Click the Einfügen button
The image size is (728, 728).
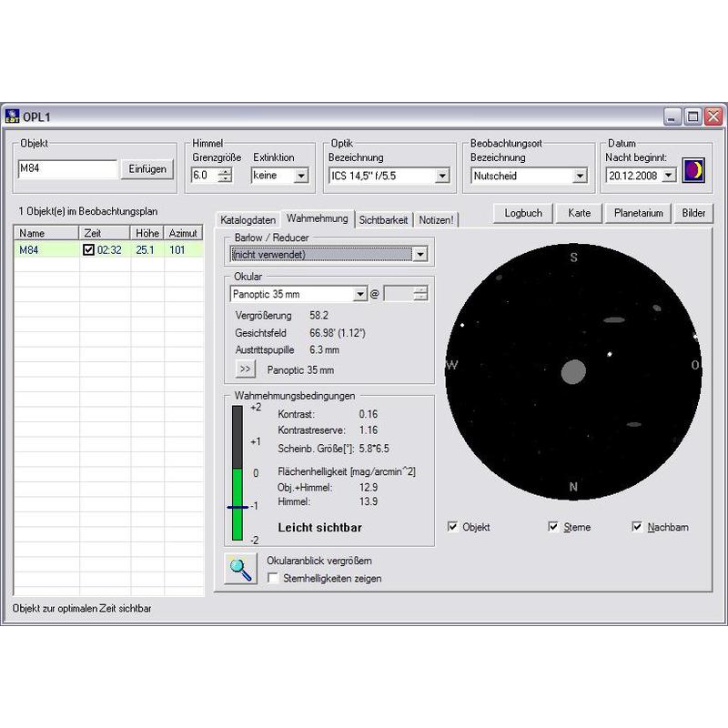147,169
